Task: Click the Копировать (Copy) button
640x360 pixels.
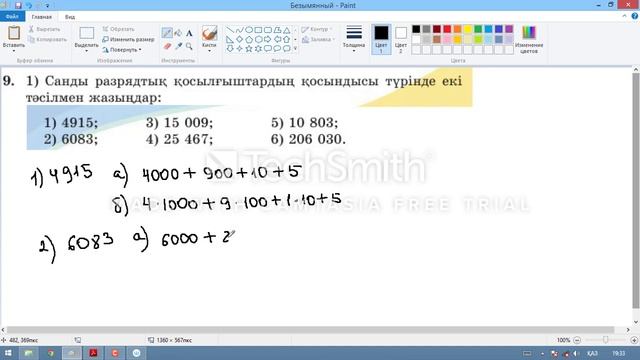Action: point(47,40)
